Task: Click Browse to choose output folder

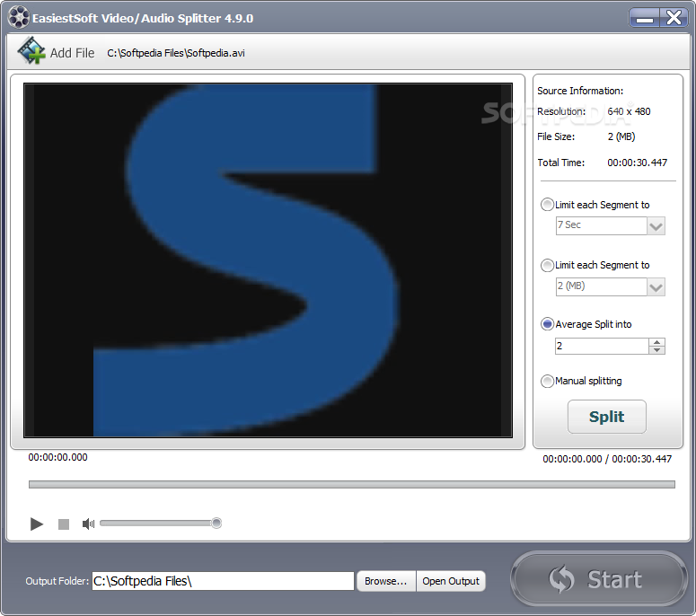Action: coord(386,581)
